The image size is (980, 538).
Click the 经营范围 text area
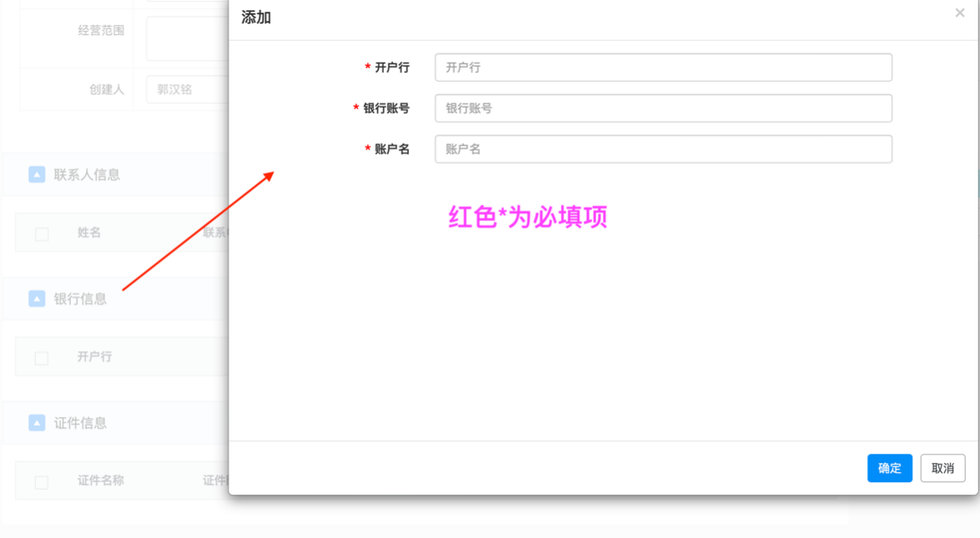tap(188, 38)
